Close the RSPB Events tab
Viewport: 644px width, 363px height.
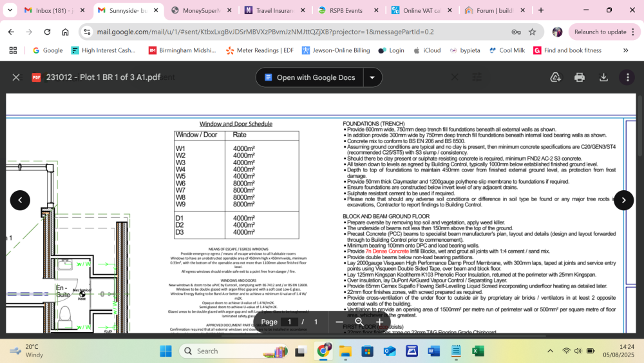(376, 10)
